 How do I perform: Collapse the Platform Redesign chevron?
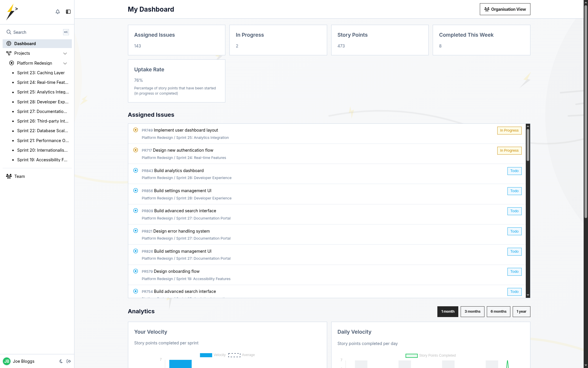pyautogui.click(x=65, y=63)
